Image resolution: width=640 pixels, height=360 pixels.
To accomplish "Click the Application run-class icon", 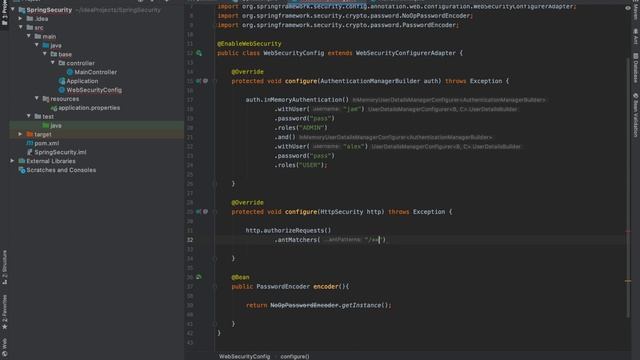I will coord(62,81).
